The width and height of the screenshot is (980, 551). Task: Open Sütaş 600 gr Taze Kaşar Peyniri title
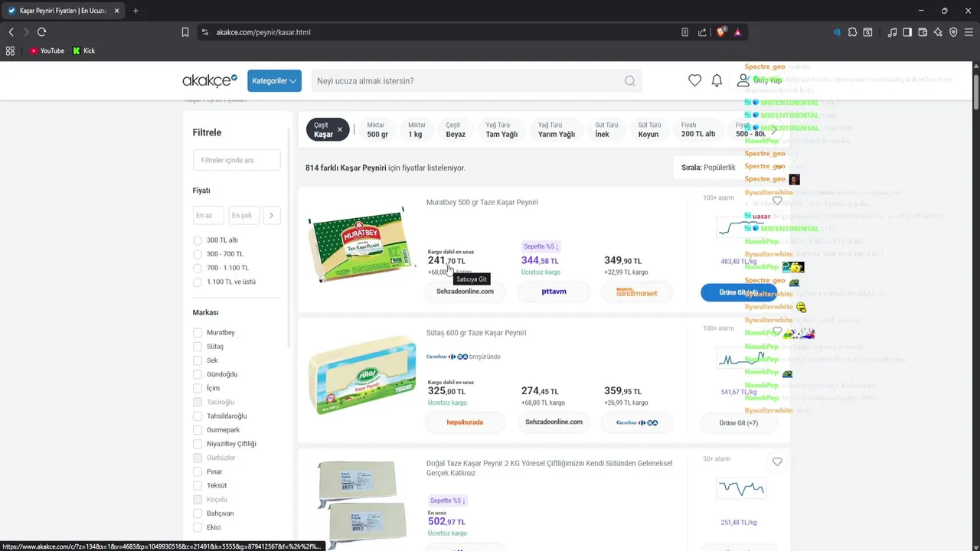coord(476,333)
